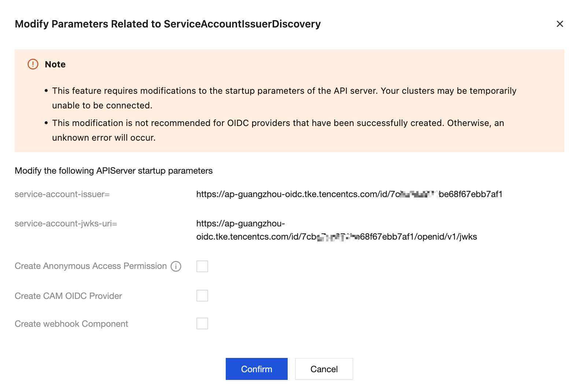Click the dialog title mentioning ServiceAccountIssuerDiscovery

tap(168, 24)
